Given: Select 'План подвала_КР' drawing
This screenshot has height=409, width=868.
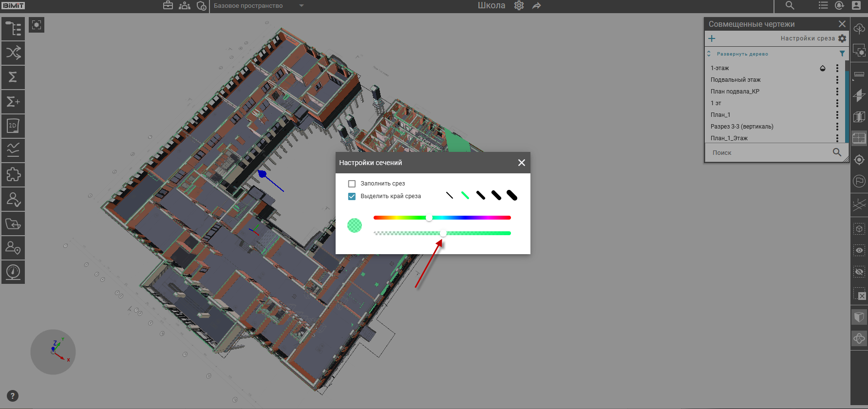Looking at the screenshot, I should tap(735, 92).
